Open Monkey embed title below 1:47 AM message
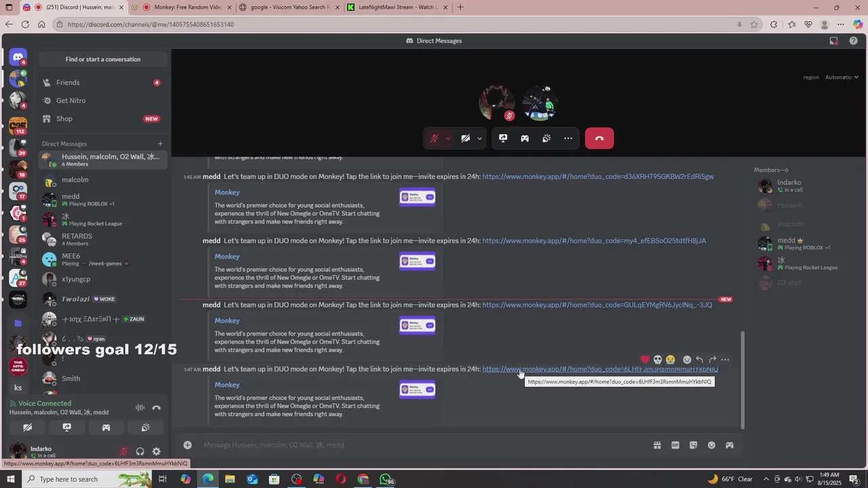 click(x=227, y=385)
